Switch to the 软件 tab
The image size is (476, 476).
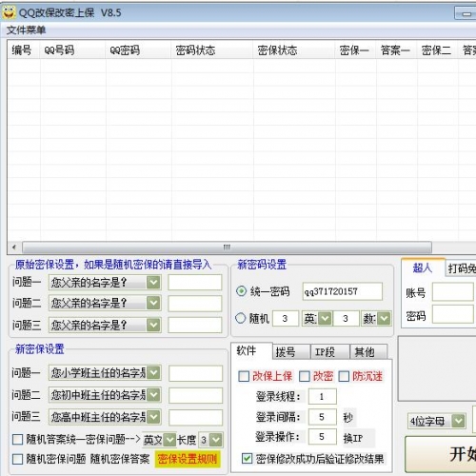pyautogui.click(x=251, y=351)
